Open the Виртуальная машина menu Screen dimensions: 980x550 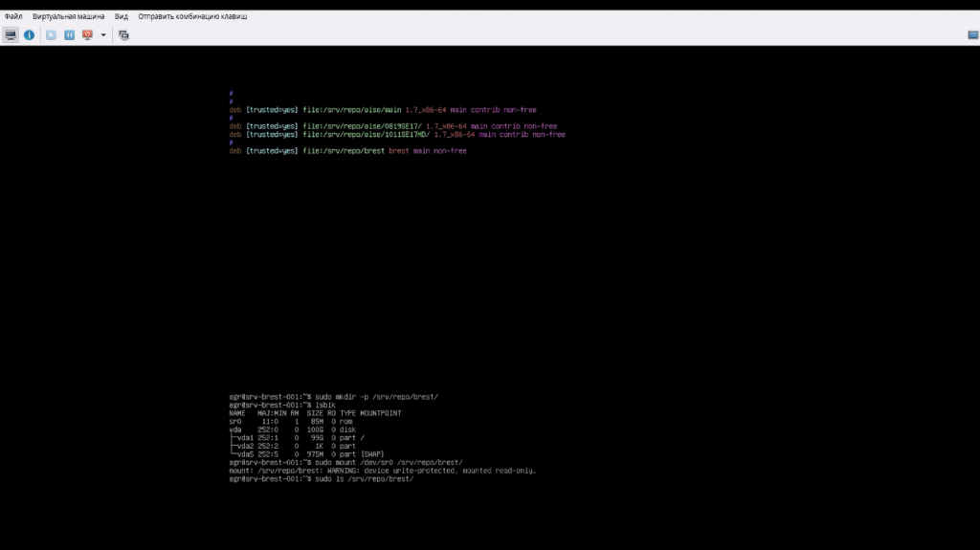69,16
